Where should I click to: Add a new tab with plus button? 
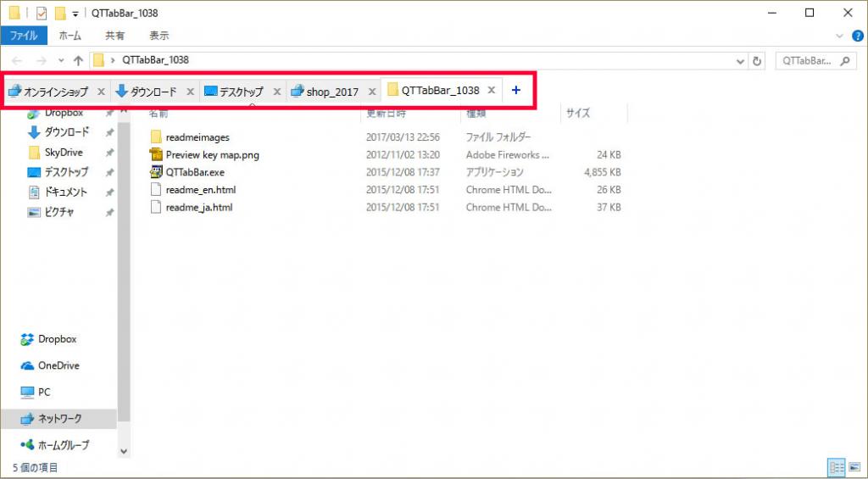516,90
